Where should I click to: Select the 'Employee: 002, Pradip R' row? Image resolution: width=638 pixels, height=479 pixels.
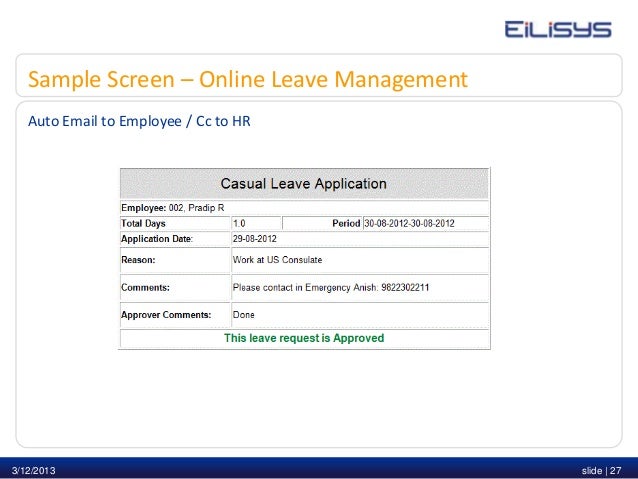pos(304,208)
